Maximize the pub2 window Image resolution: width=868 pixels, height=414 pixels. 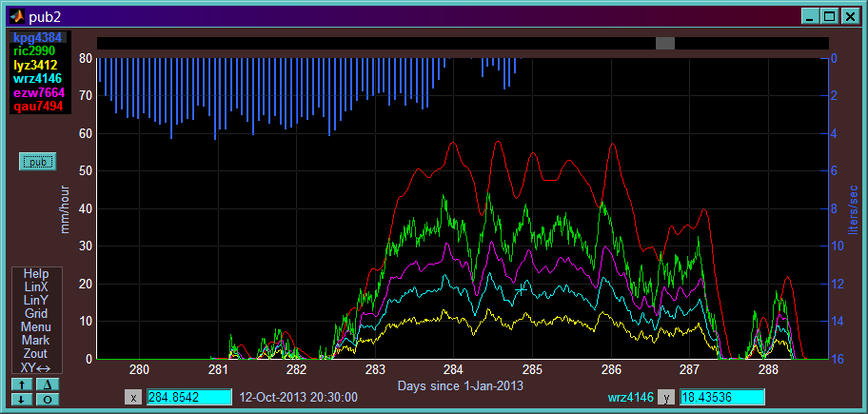829,17
